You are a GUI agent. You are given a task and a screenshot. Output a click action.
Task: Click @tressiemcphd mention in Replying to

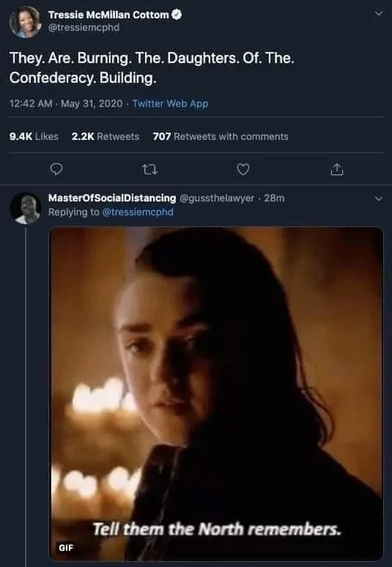tap(138, 212)
